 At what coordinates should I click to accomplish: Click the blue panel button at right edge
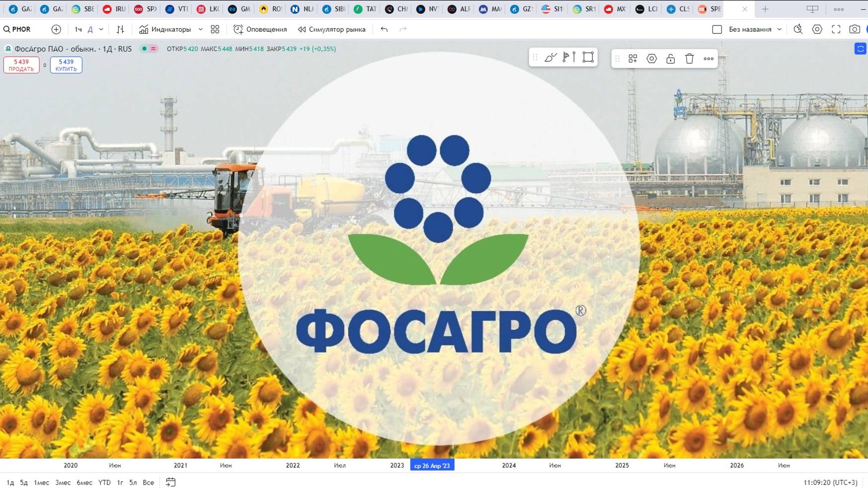tap(861, 49)
